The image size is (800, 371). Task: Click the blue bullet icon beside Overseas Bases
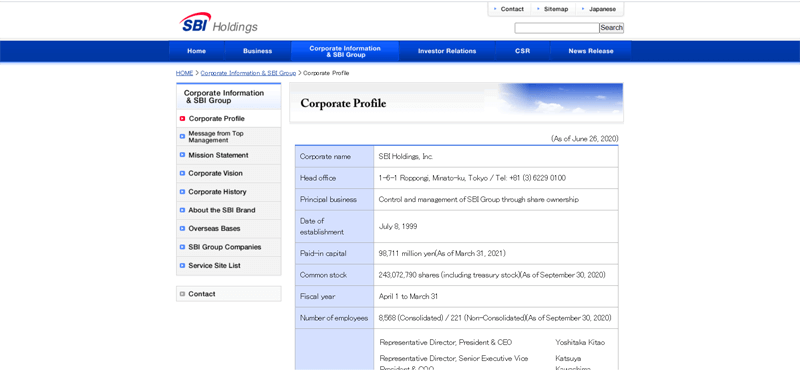[x=182, y=229]
